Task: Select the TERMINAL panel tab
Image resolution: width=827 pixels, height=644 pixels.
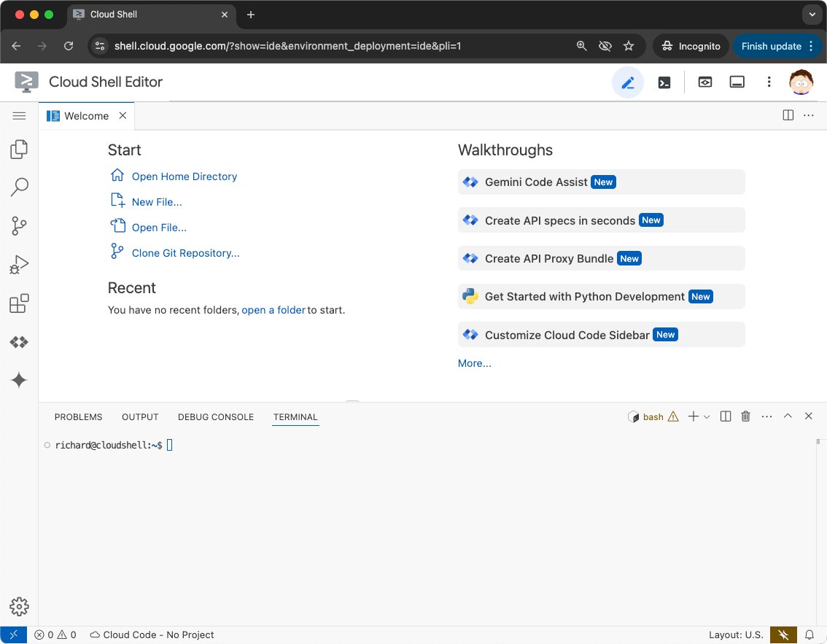Action: pyautogui.click(x=295, y=416)
